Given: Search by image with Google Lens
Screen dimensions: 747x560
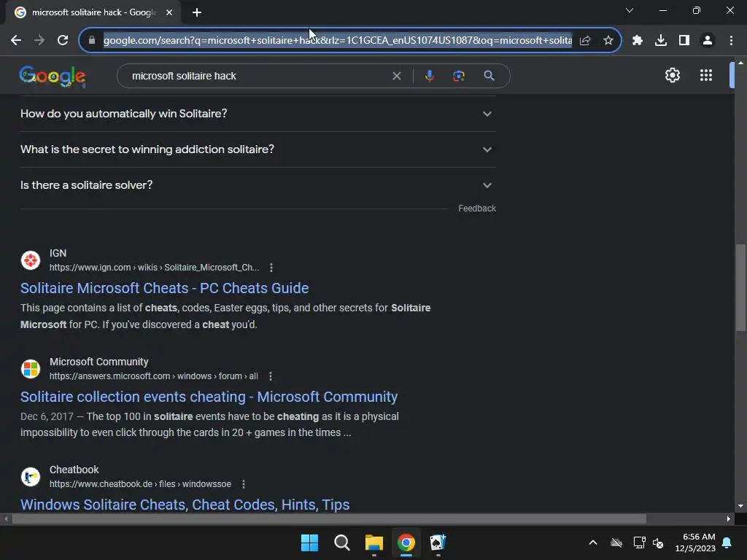Looking at the screenshot, I should pos(459,76).
